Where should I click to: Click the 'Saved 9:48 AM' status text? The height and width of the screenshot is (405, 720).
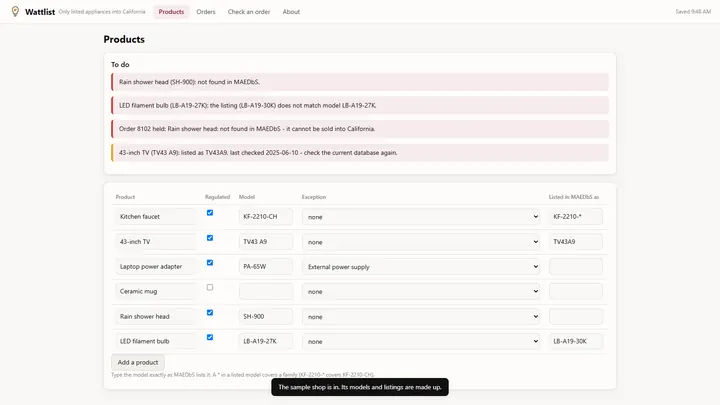[693, 12]
